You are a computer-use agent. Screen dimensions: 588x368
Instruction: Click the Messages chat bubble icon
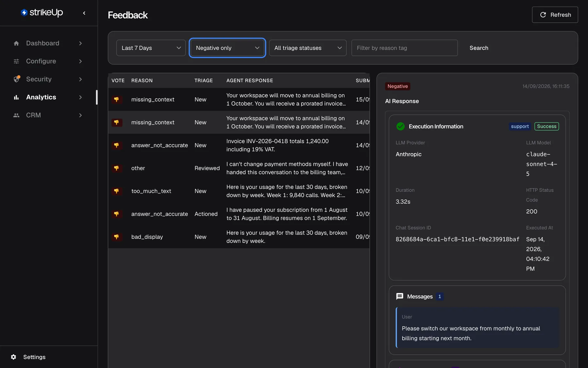click(x=400, y=296)
